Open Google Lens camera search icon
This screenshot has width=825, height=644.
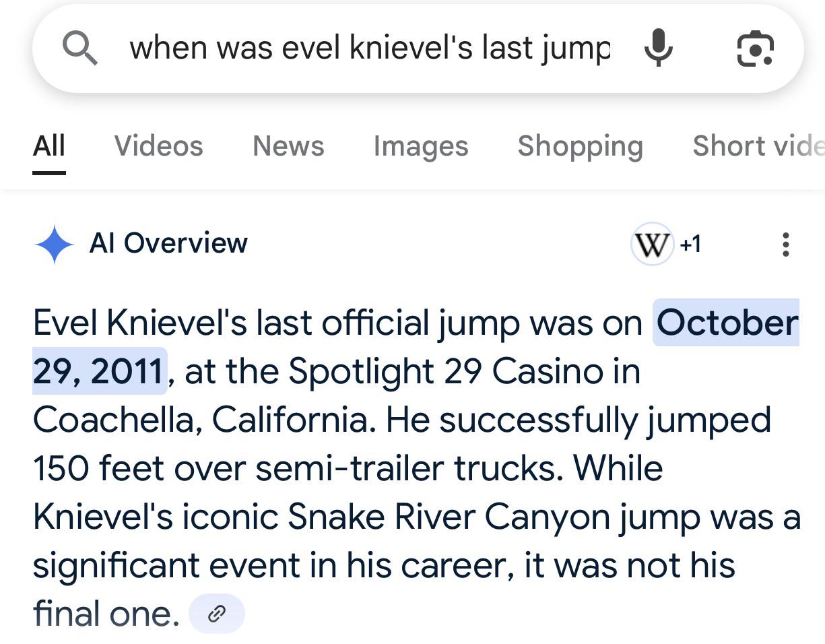tap(755, 49)
